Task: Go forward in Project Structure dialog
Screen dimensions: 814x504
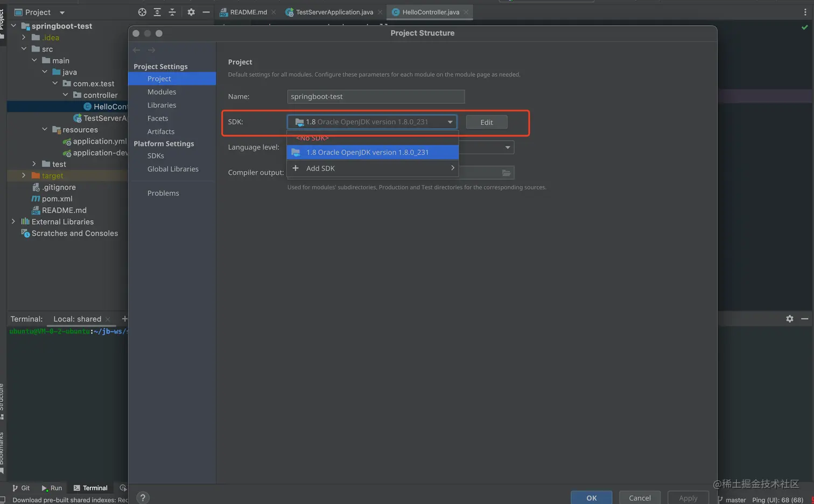Action: pyautogui.click(x=152, y=50)
